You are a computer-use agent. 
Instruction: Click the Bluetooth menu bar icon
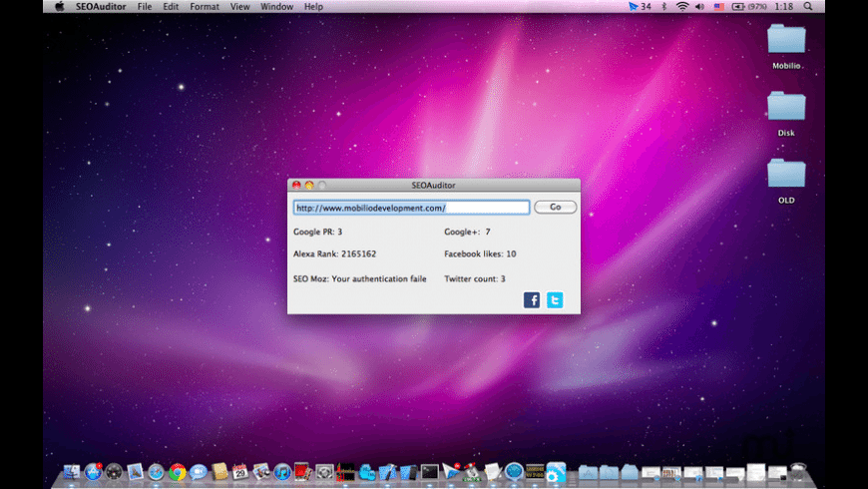[x=664, y=7]
